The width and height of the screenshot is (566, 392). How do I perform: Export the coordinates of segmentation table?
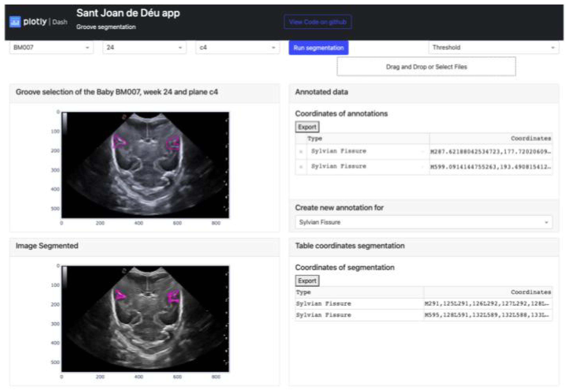307,281
